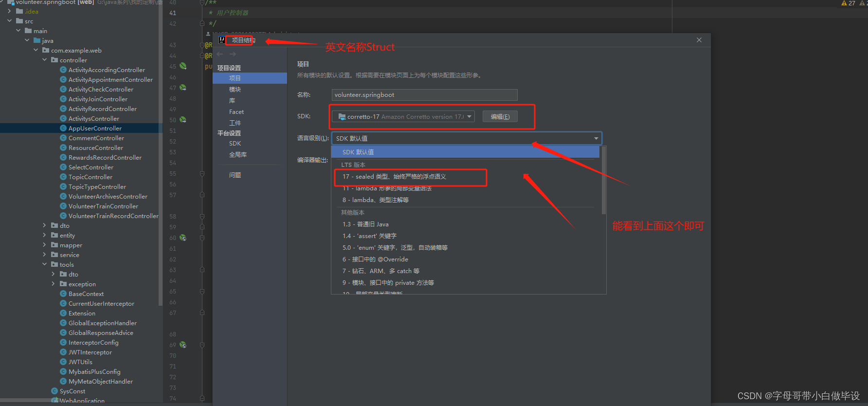Expand the entity package
868x406 pixels.
(44, 236)
